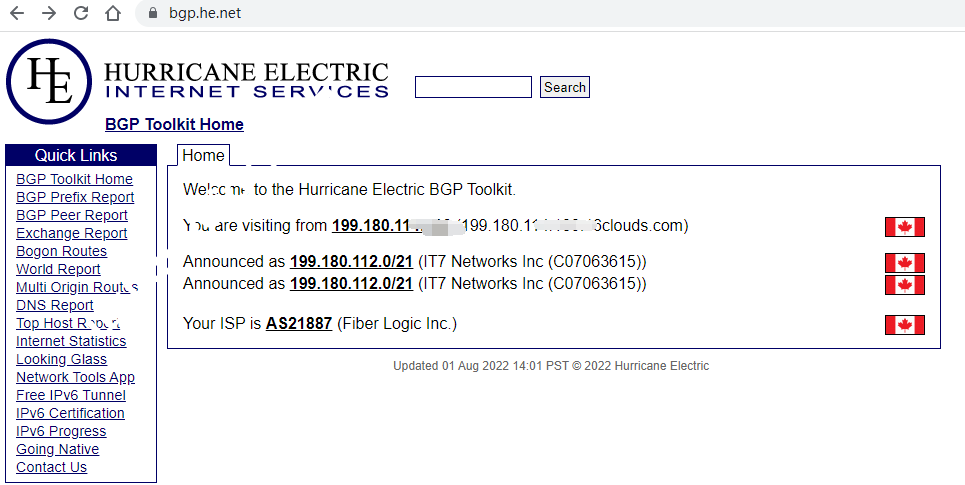Reload the page with the refresh icon
This screenshot has height=485, width=965.
point(81,14)
